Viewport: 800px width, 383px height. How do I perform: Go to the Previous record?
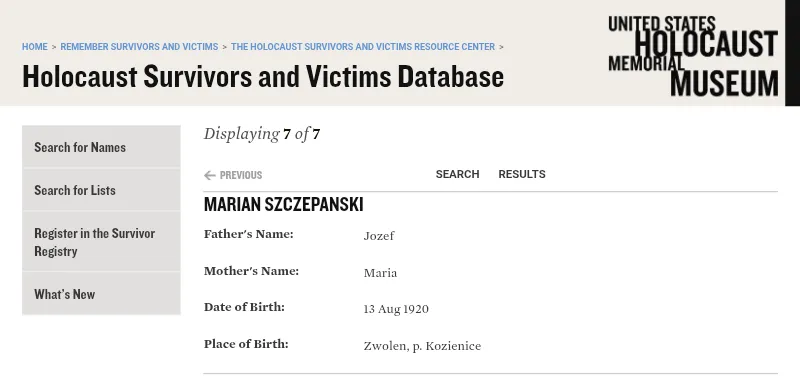coord(233,175)
